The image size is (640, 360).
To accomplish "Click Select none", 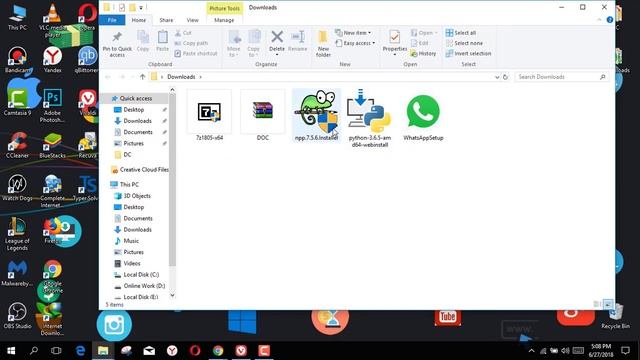I will pos(464,43).
